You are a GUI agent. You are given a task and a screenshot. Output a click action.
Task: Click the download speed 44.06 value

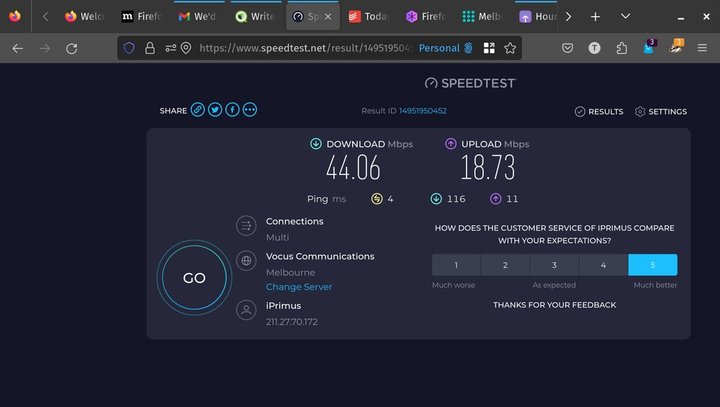click(x=353, y=168)
